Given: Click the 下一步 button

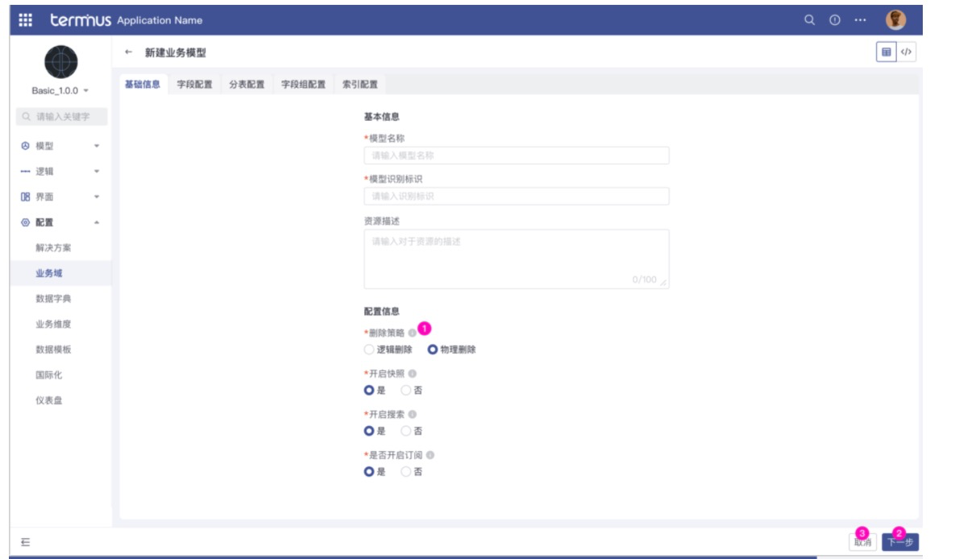Looking at the screenshot, I should click(x=899, y=543).
